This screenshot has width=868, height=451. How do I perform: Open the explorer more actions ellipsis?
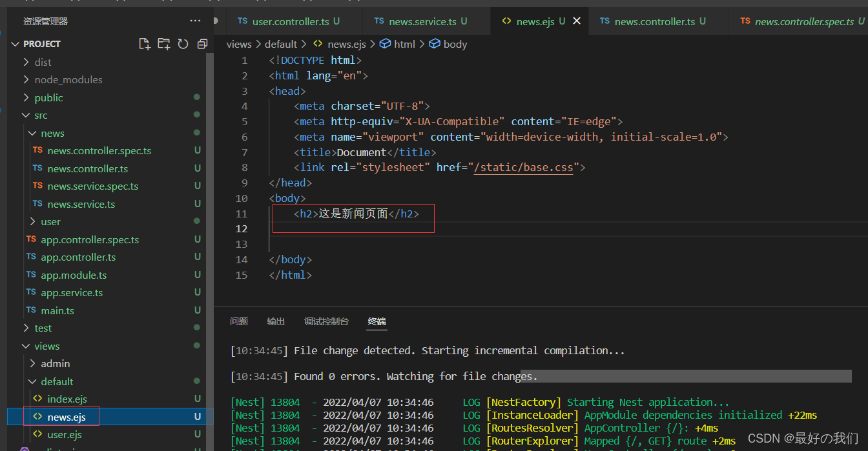195,21
